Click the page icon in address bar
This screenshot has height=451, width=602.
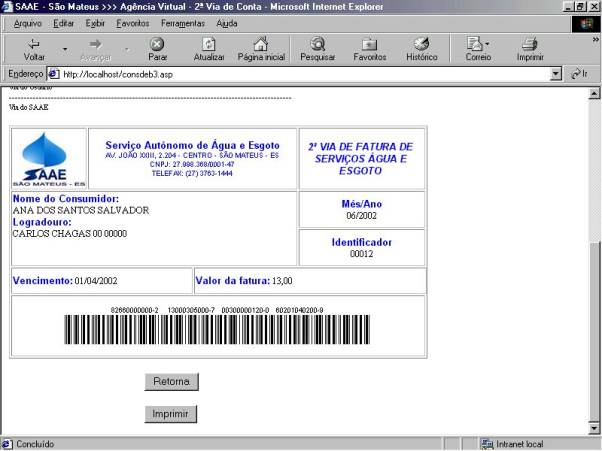point(54,74)
